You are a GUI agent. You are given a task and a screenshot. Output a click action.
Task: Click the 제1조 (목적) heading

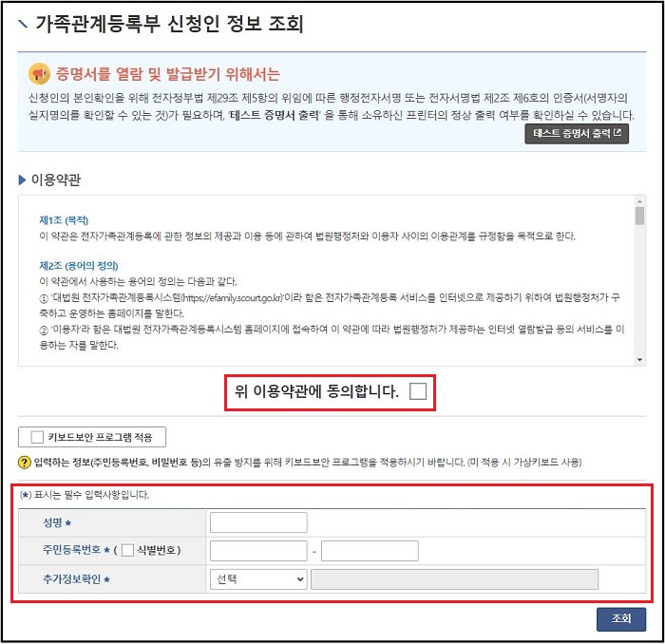pos(64,220)
